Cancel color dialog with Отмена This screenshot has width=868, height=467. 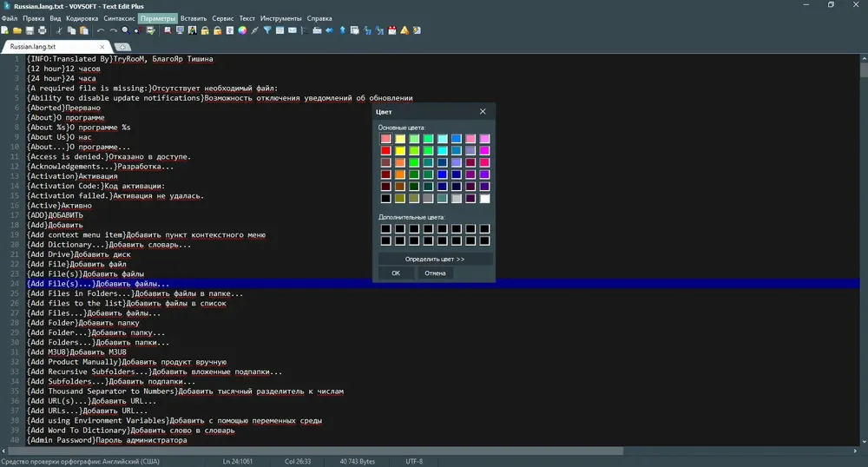tap(435, 273)
